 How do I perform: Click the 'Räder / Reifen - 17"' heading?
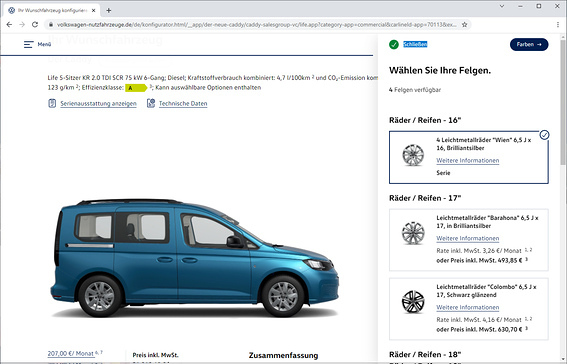coord(425,198)
